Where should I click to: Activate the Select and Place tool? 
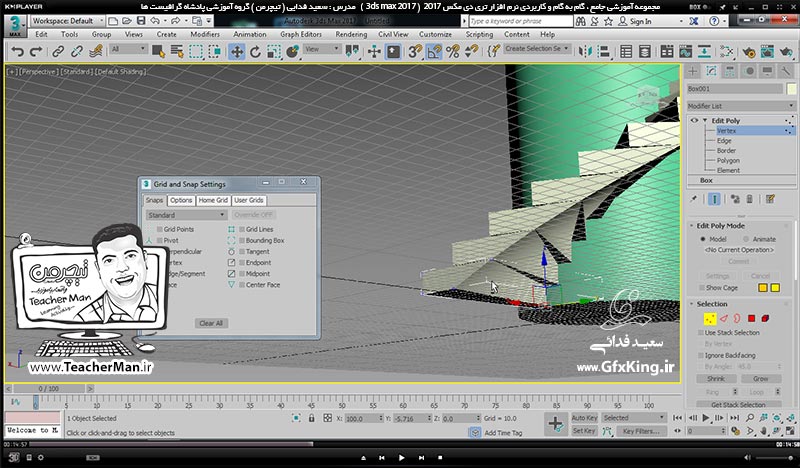293,52
